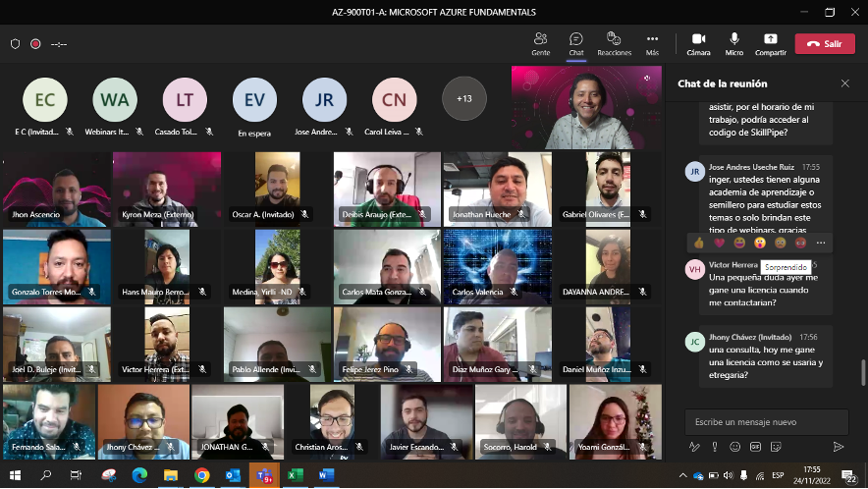Screen dimensions: 868x489
Task: React with heart emoji
Action: coord(719,243)
